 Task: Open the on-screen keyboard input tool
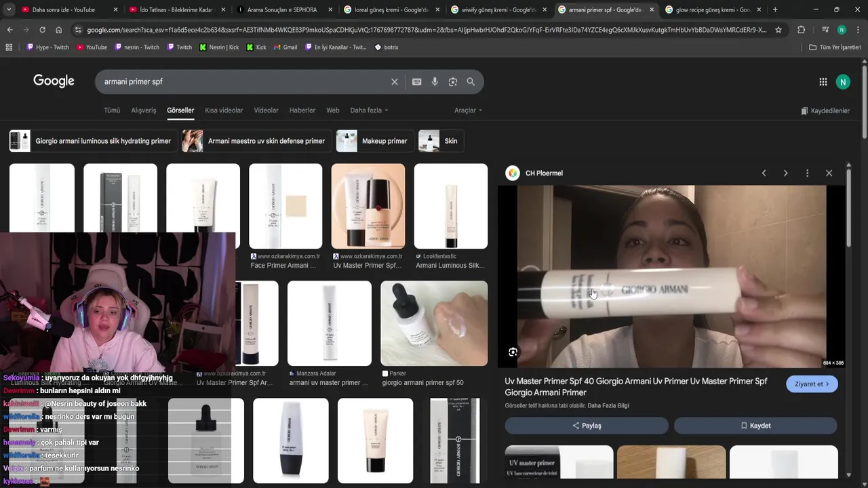coord(416,82)
